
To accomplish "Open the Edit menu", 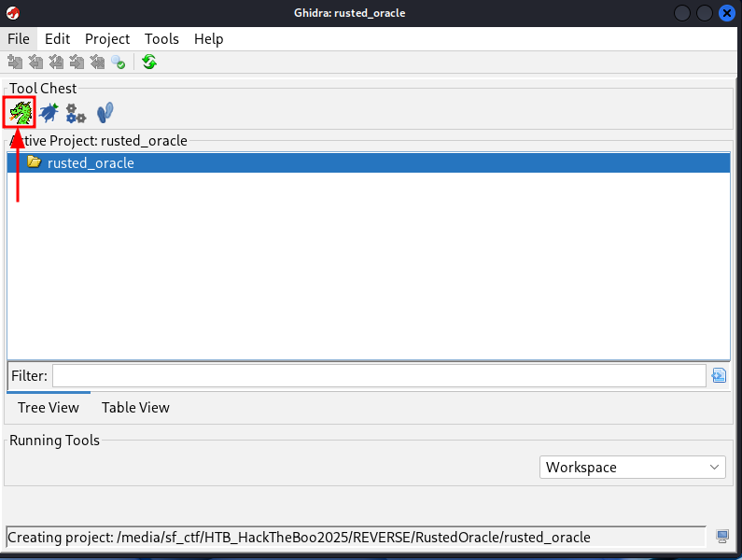I will (57, 39).
